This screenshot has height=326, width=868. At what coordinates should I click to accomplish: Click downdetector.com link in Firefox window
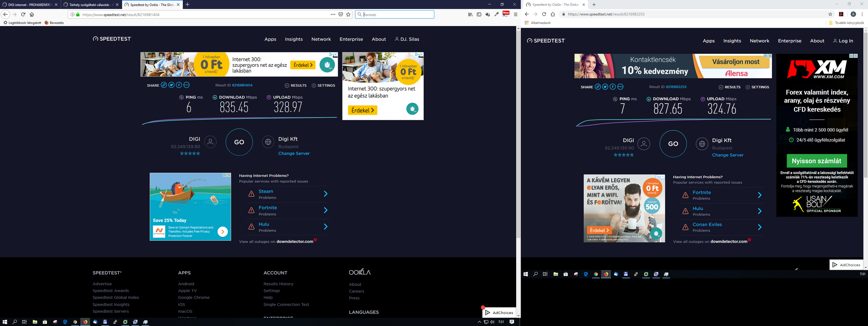[295, 241]
